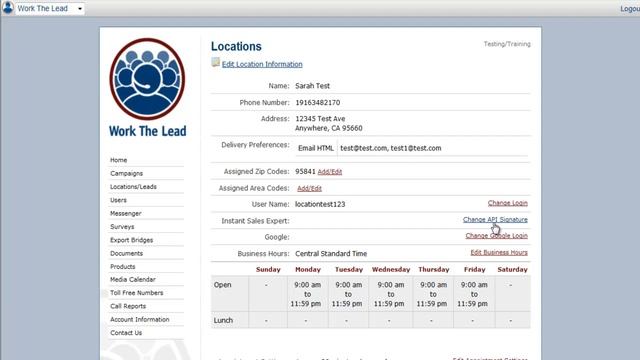Screen dimensions: 640x360
Task: Click Change Google Login link
Action: point(497,236)
